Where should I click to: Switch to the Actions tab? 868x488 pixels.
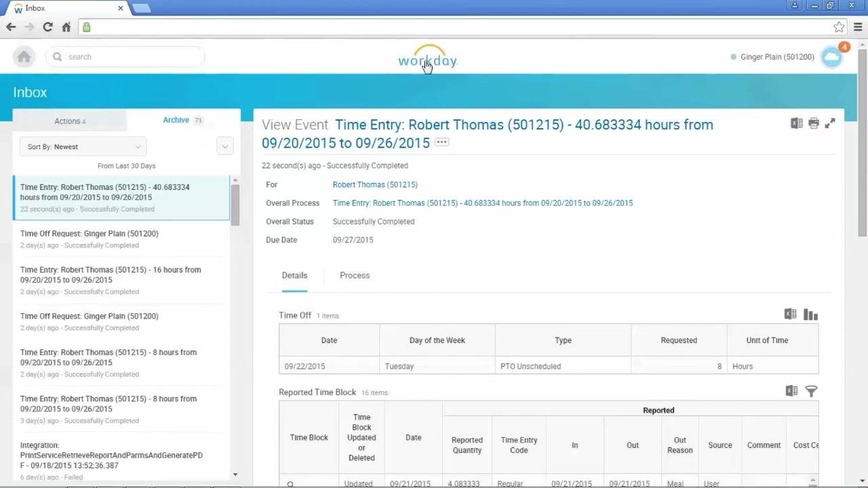[70, 121]
